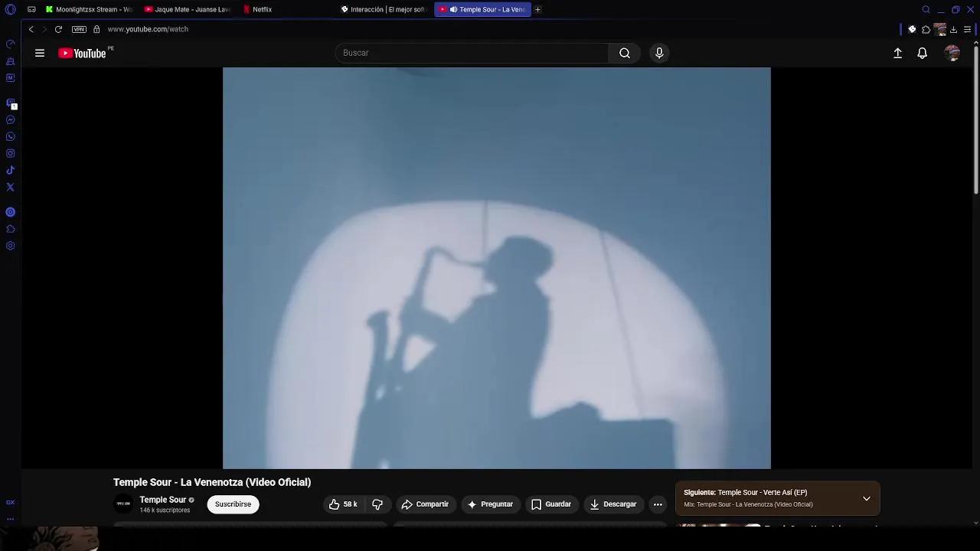Image resolution: width=980 pixels, height=551 pixels.
Task: Open extensions puzzle icon in toolbar
Action: tap(926, 30)
